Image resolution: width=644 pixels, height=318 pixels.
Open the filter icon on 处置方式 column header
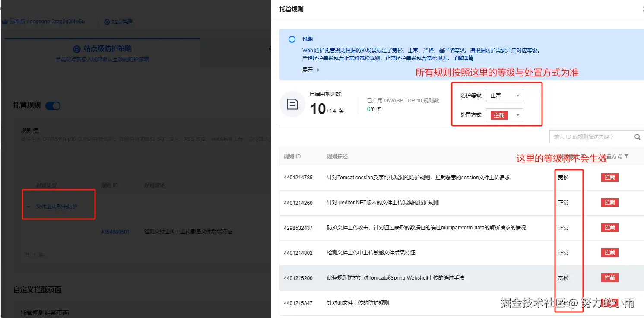tap(626, 156)
